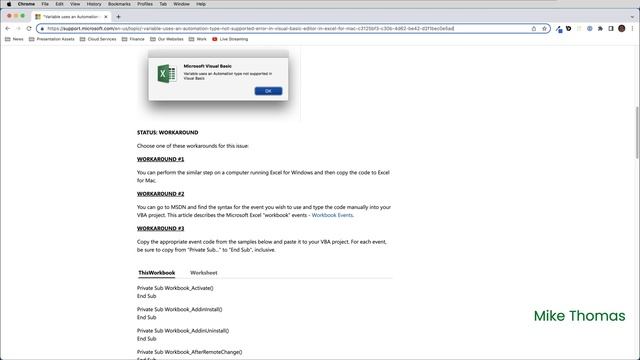Image resolution: width=640 pixels, height=360 pixels.
Task: Click the 'WORKAROUND #2' heading
Action: (160, 194)
